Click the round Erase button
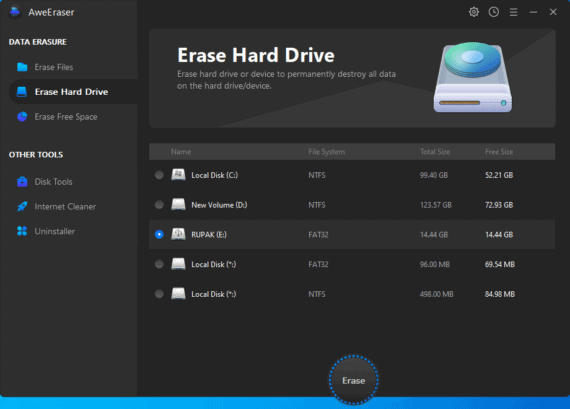Screen dimensions: 570x409 click(x=353, y=380)
